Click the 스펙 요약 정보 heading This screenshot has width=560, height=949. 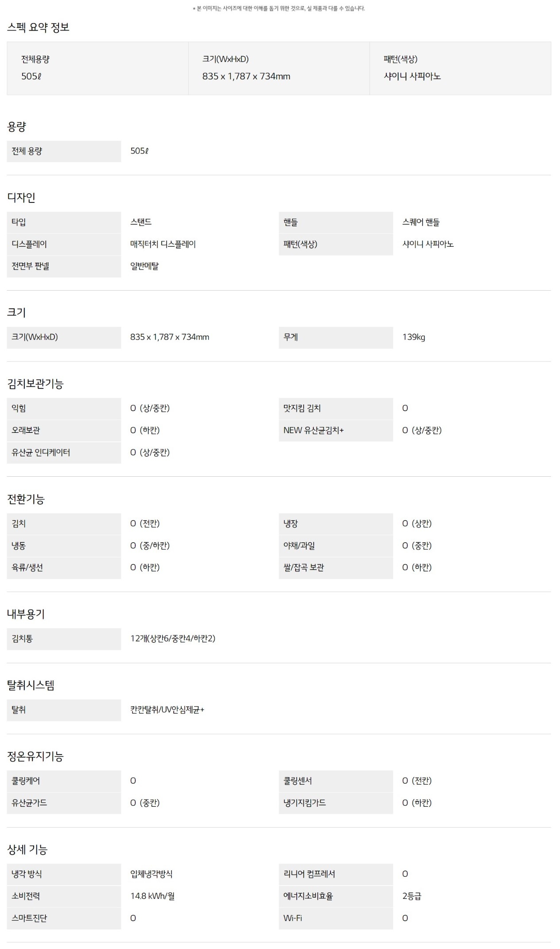38,27
